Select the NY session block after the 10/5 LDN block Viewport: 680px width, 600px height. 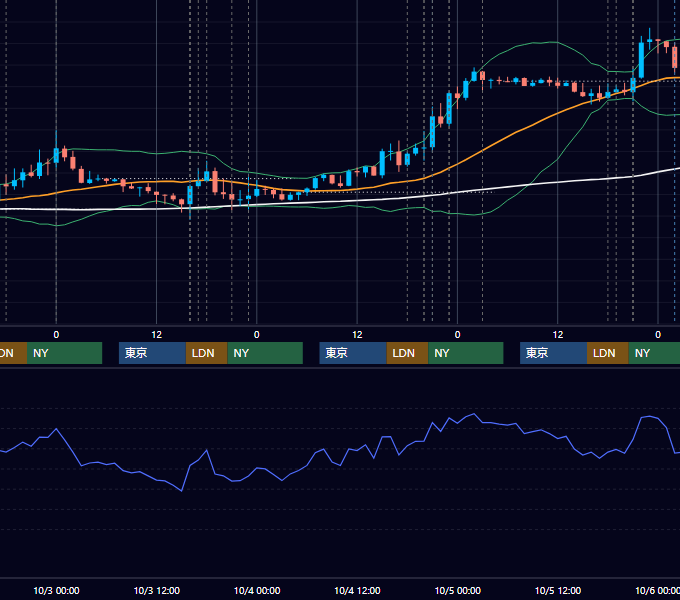point(654,353)
